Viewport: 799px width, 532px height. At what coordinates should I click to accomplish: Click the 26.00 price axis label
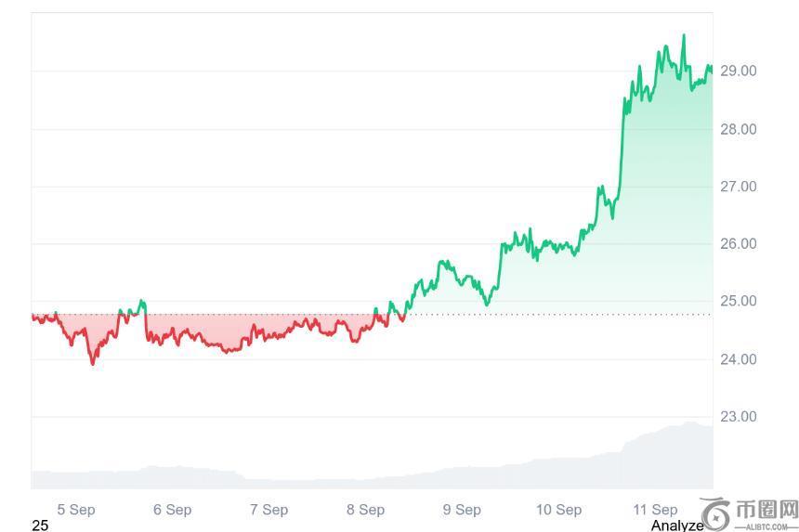[739, 244]
